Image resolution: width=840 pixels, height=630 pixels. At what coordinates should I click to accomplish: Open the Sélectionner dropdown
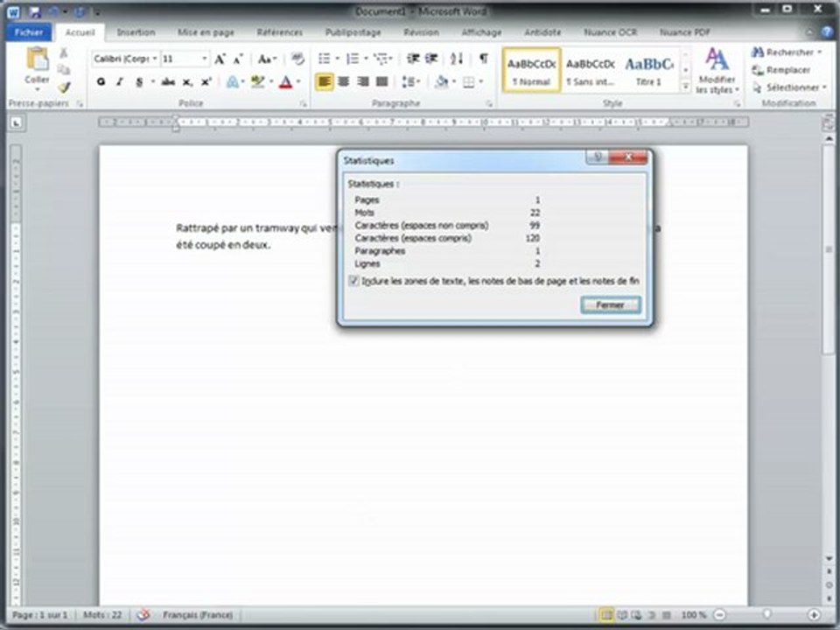coord(789,87)
